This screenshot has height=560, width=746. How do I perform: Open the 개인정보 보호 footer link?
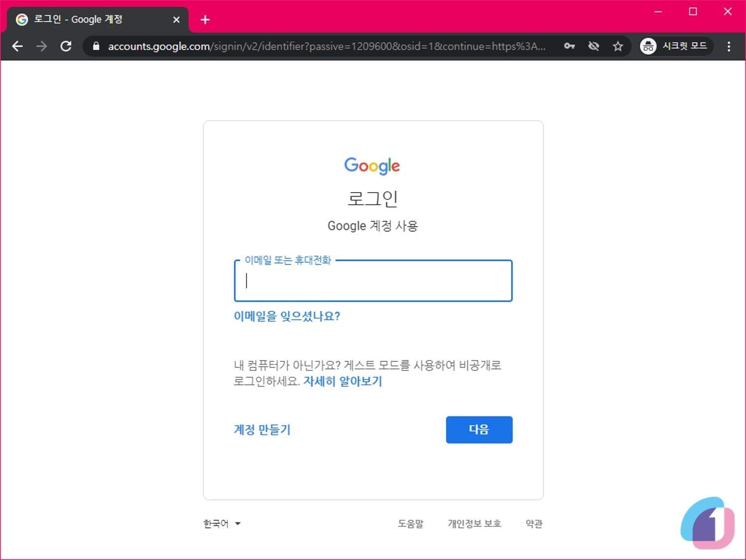tap(474, 524)
